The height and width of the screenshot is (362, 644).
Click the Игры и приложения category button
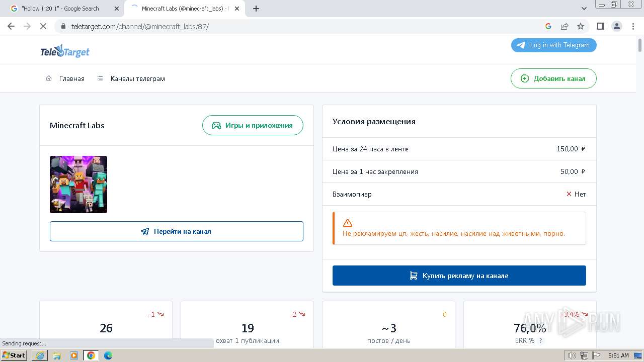pos(253,125)
